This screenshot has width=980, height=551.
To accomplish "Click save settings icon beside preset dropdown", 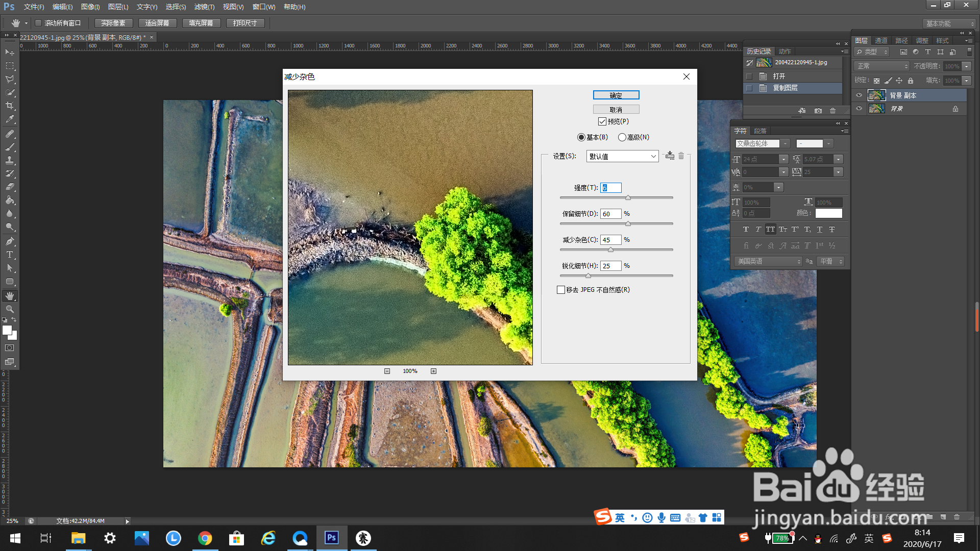I will 670,156.
